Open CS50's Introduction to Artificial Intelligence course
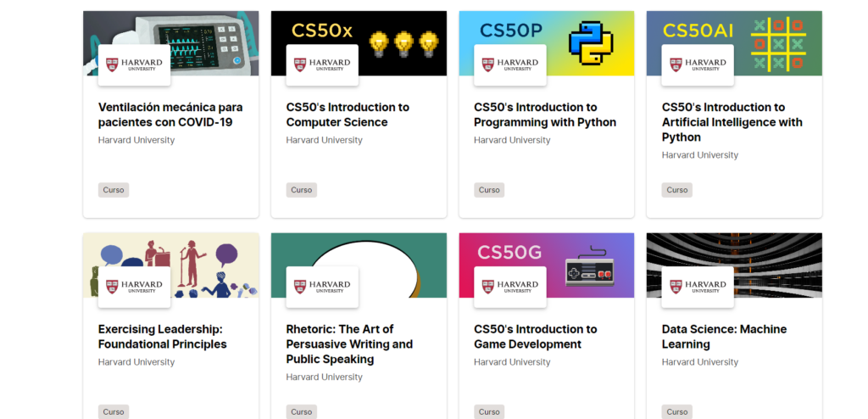 [x=732, y=122]
